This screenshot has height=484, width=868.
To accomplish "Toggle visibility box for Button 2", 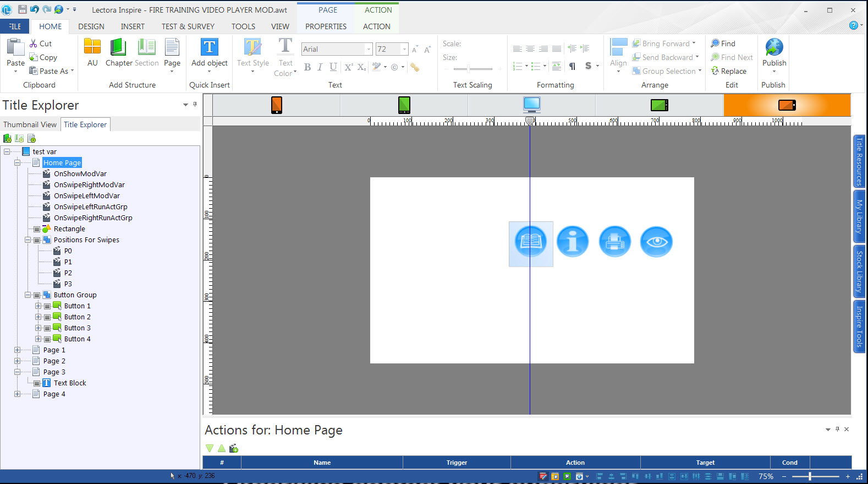I will click(47, 317).
